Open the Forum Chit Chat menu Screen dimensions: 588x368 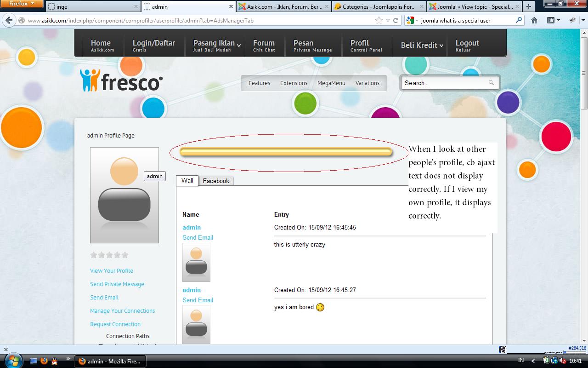pyautogui.click(x=264, y=45)
